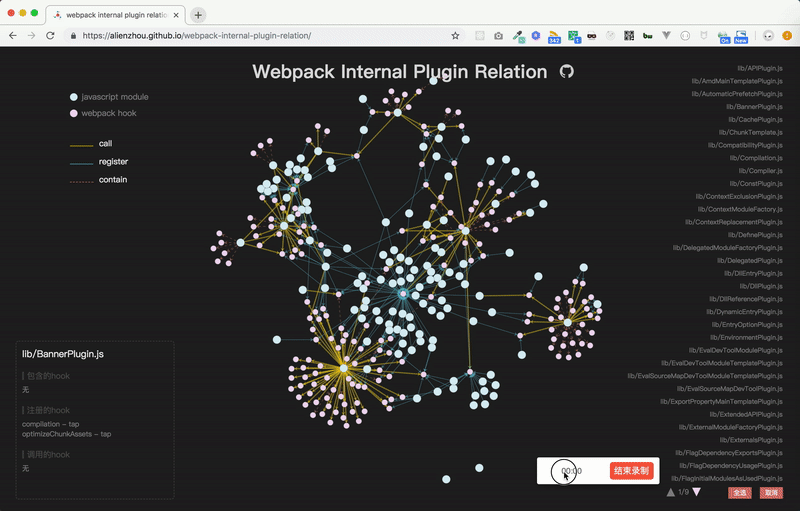This screenshot has width=800, height=511.
Task: Open the QR code extension
Action: point(629,36)
